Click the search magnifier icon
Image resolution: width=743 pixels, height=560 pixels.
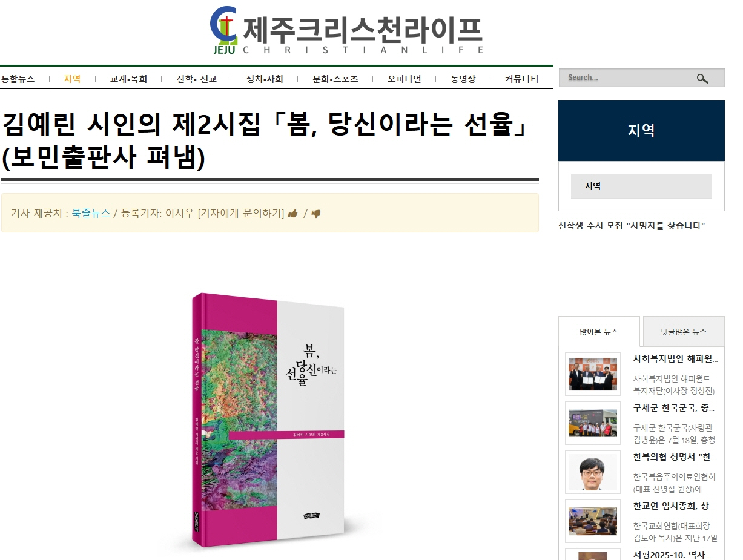click(702, 78)
